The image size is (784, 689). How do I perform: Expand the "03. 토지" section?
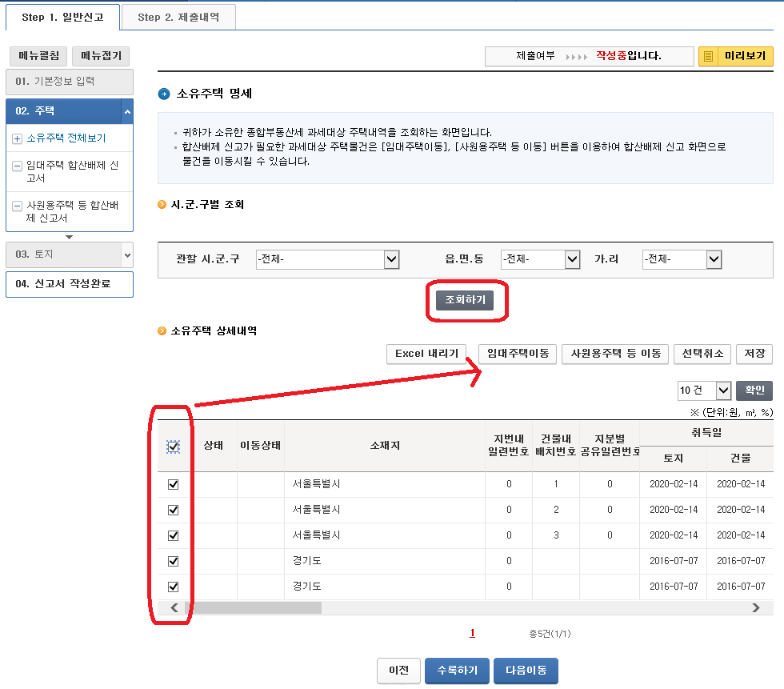[x=126, y=254]
